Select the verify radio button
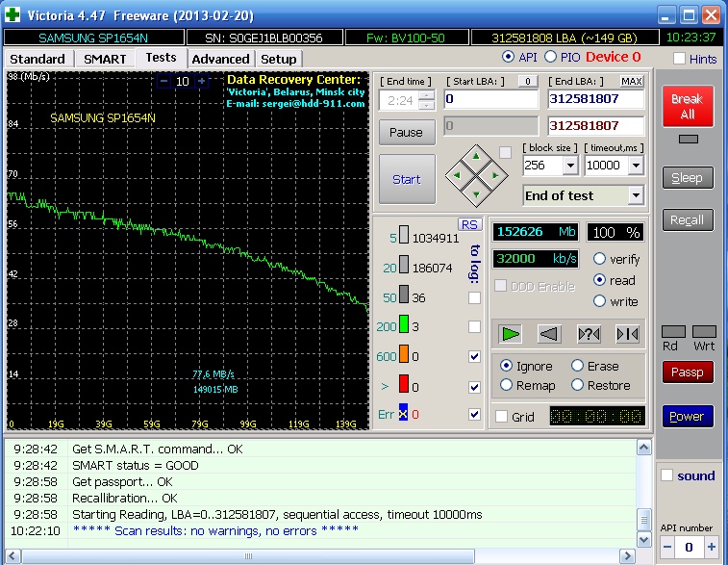728x565 pixels. tap(600, 259)
